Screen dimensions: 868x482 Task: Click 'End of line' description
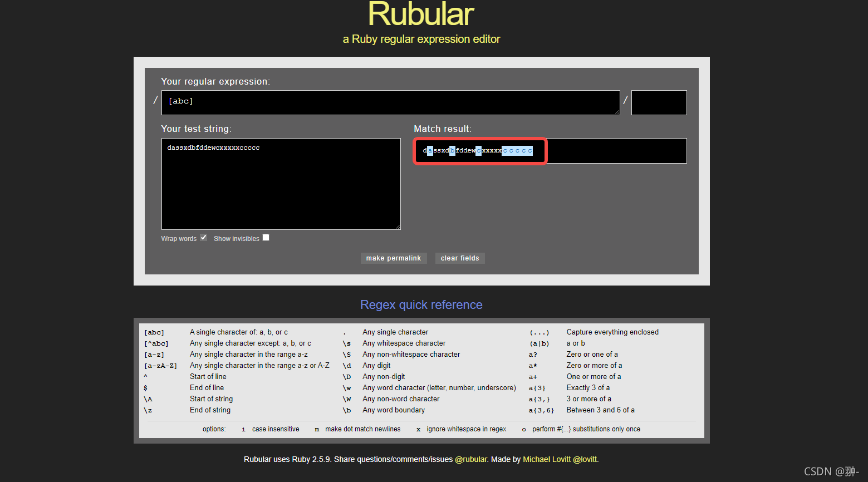click(x=207, y=388)
